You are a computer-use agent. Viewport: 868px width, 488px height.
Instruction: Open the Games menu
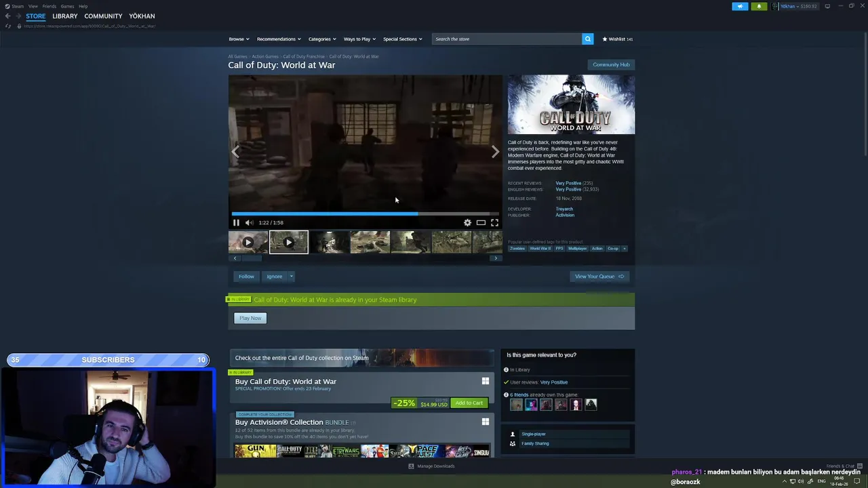[67, 6]
